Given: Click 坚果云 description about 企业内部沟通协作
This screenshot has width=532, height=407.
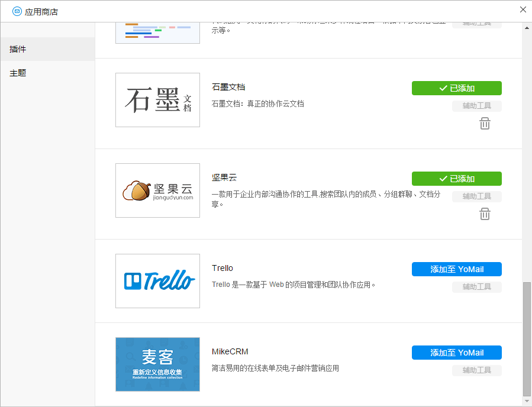Looking at the screenshot, I should [x=326, y=199].
